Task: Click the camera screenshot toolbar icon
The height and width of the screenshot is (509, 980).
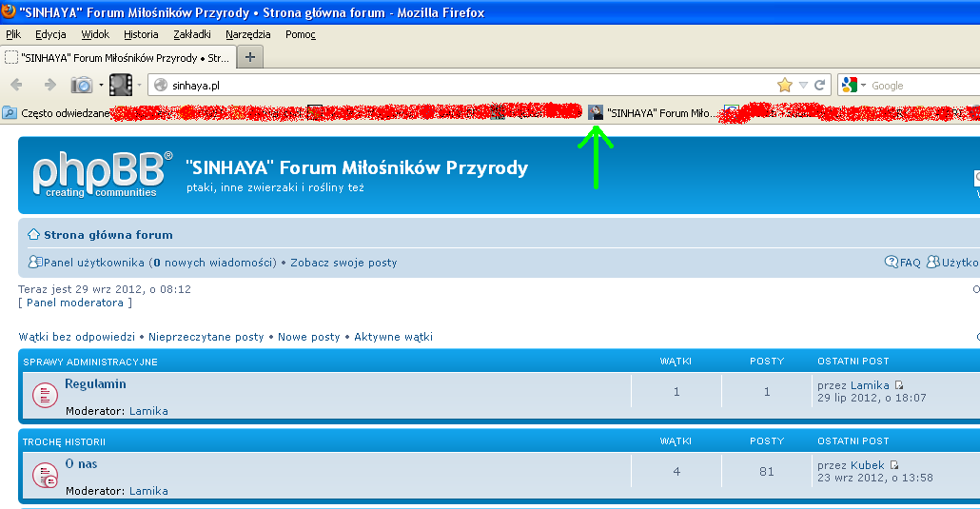Action: tap(83, 85)
